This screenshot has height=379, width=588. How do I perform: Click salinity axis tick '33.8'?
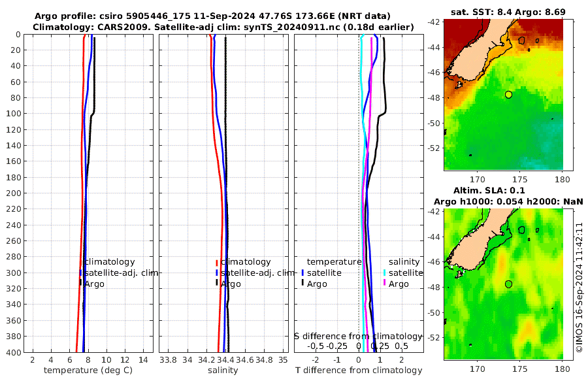click(168, 360)
